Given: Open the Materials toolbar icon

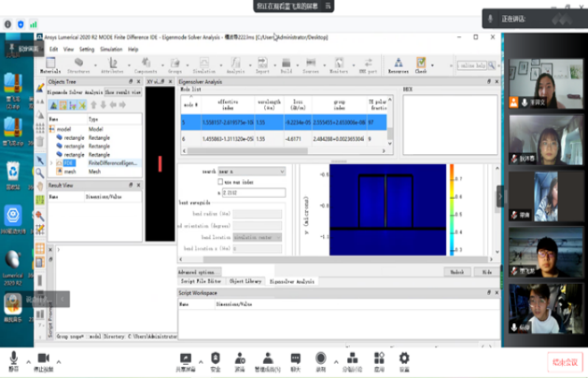Looking at the screenshot, I should tap(50, 63).
